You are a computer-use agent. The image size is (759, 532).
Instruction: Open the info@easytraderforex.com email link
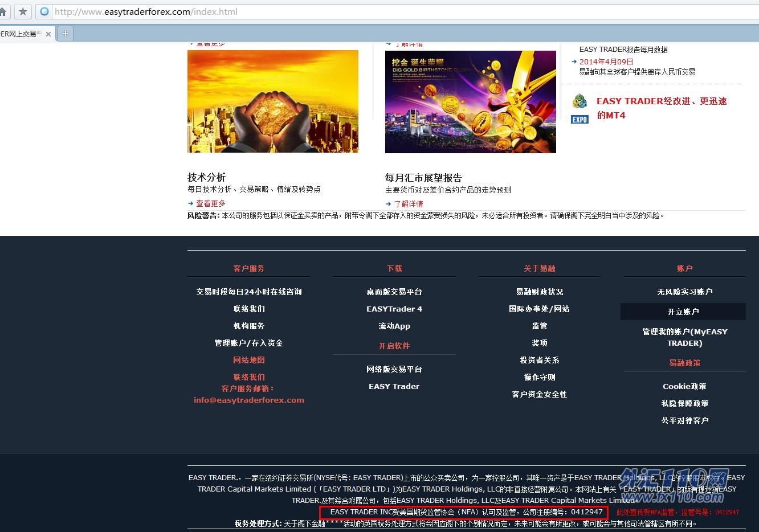click(x=249, y=400)
